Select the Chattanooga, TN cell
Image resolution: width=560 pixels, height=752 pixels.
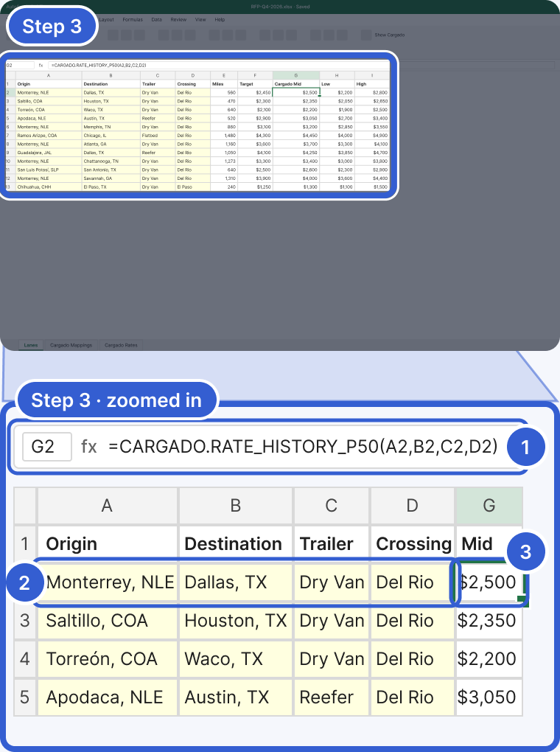coord(111,161)
